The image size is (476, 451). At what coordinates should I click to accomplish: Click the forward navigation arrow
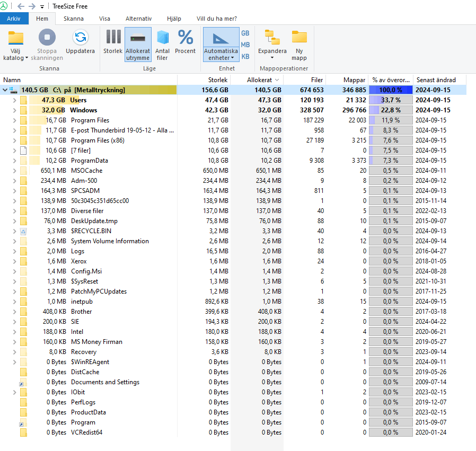pos(32,6)
